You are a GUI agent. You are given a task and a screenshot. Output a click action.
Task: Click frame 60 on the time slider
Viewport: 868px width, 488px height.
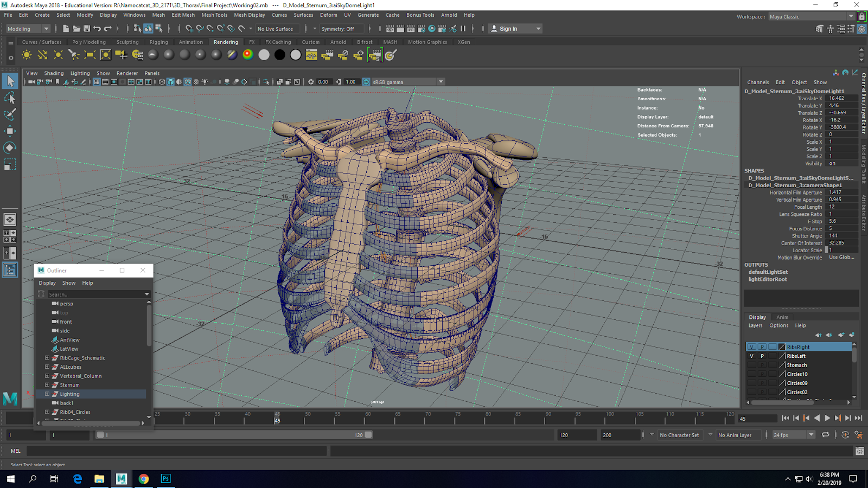pos(367,419)
